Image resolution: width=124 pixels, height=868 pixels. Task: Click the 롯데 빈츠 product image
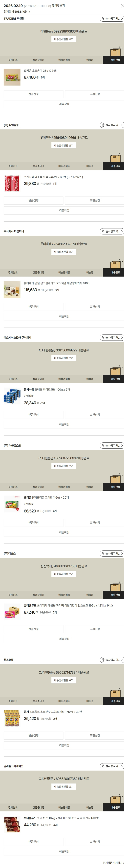(x=12, y=825)
